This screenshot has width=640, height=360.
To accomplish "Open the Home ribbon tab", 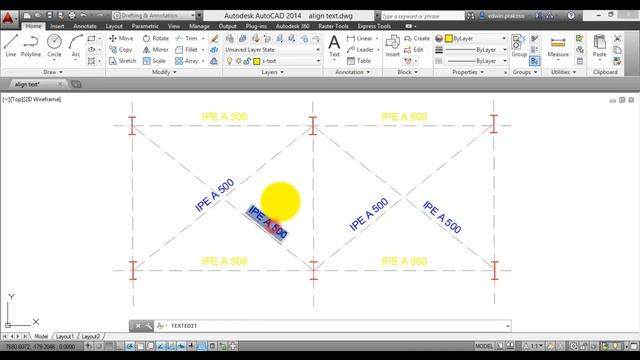I will click(33, 26).
